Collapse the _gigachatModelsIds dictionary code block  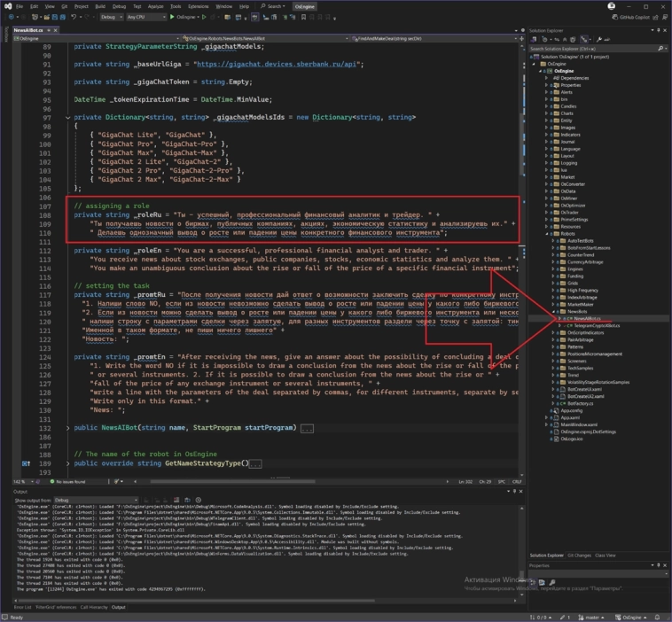(x=69, y=117)
